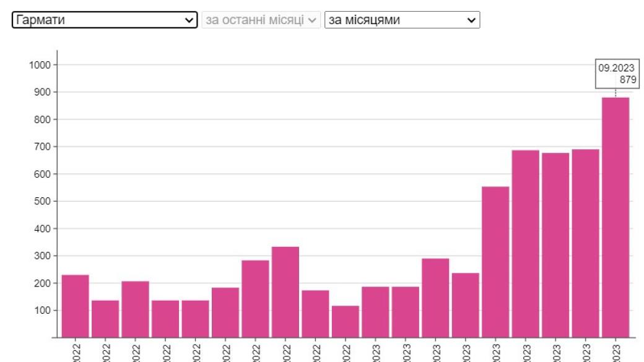Image resolution: width=644 pixels, height=362 pixels.
Task: Select the bar reaching about 550
Action: [x=495, y=262]
